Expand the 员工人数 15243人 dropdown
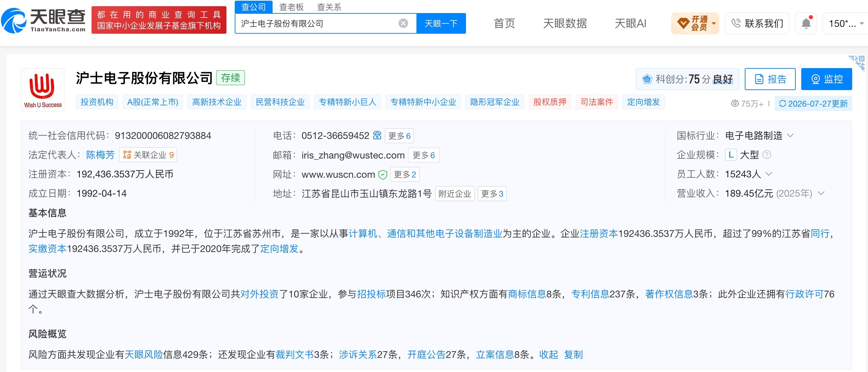868x372 pixels. (769, 174)
